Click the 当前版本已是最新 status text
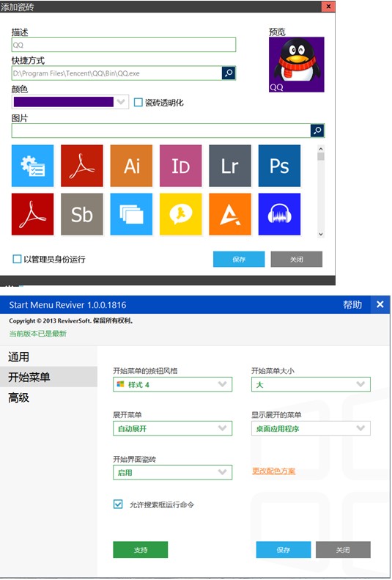 pos(37,334)
